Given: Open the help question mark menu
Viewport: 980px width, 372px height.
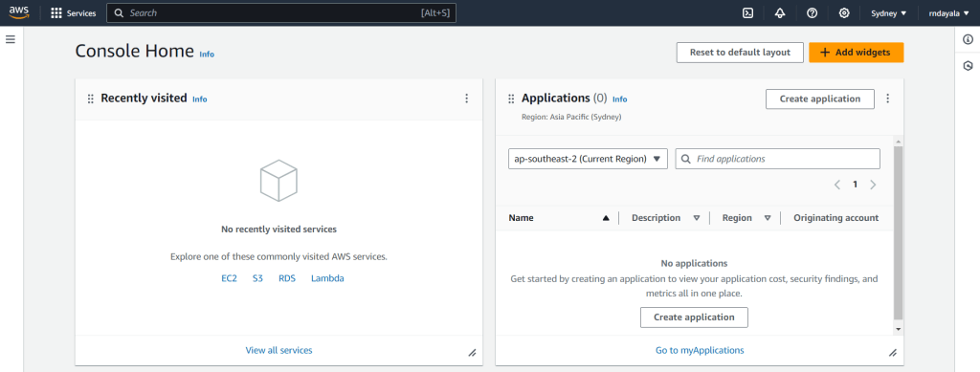Looking at the screenshot, I should pos(812,13).
